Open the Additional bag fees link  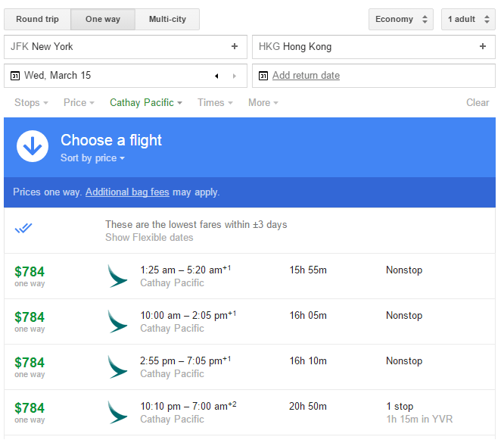[x=127, y=192]
